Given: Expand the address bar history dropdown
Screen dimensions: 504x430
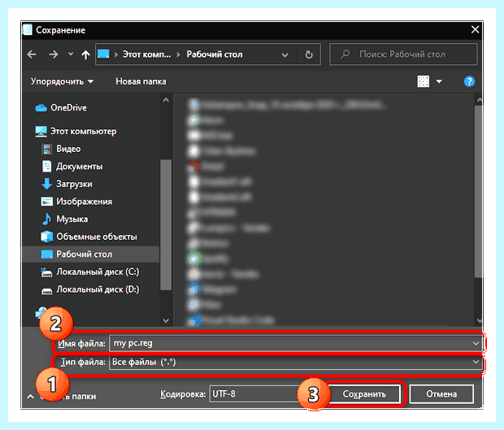Looking at the screenshot, I should [285, 55].
